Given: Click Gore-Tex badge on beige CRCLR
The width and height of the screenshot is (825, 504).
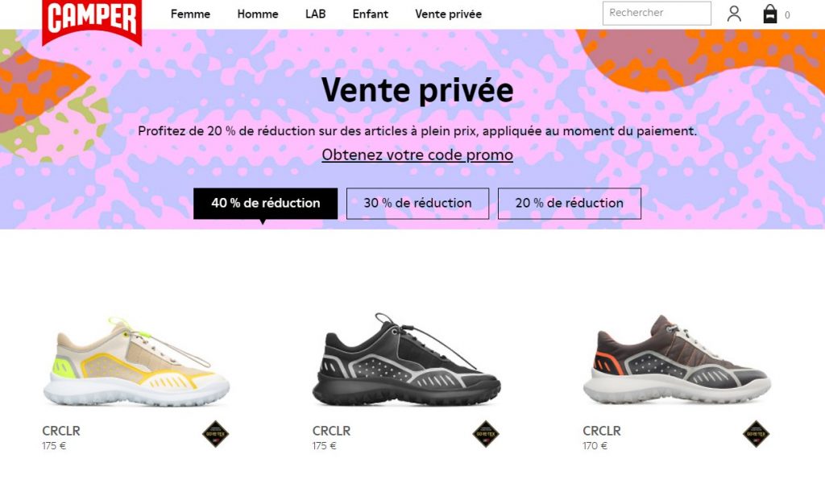Looking at the screenshot, I should (216, 434).
